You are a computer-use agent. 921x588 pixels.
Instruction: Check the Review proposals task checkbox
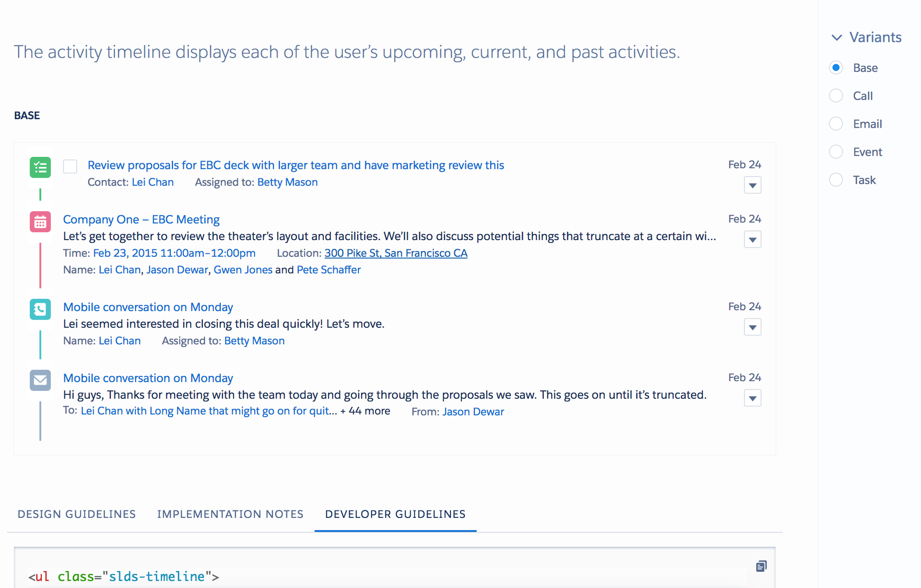tap(70, 166)
